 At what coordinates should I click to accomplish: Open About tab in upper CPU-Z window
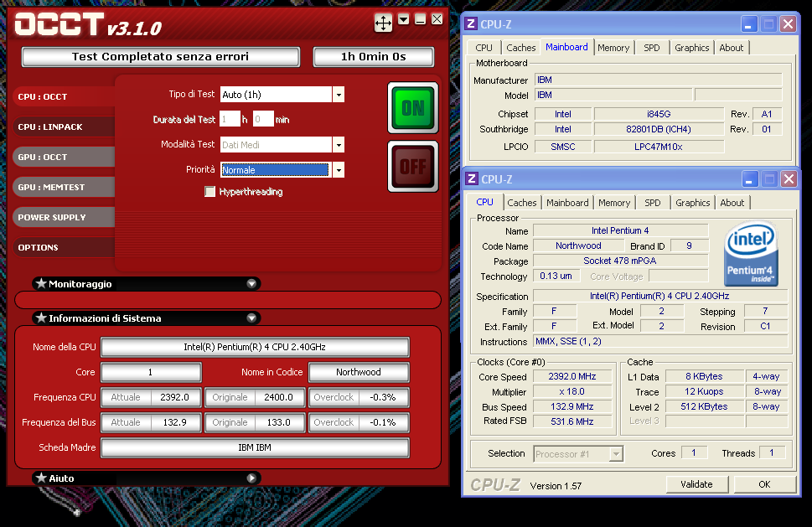click(732, 48)
